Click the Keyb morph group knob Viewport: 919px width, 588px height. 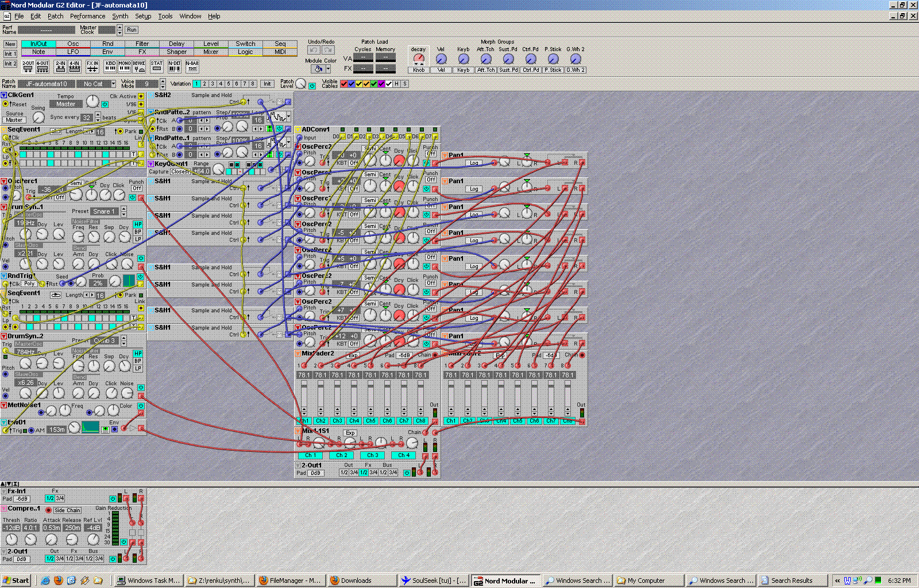point(464,59)
